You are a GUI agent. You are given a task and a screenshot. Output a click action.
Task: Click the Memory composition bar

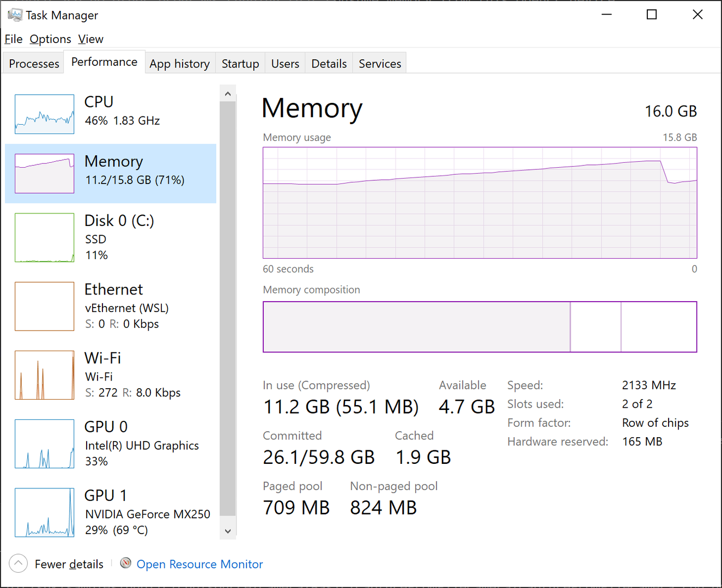pyautogui.click(x=480, y=327)
